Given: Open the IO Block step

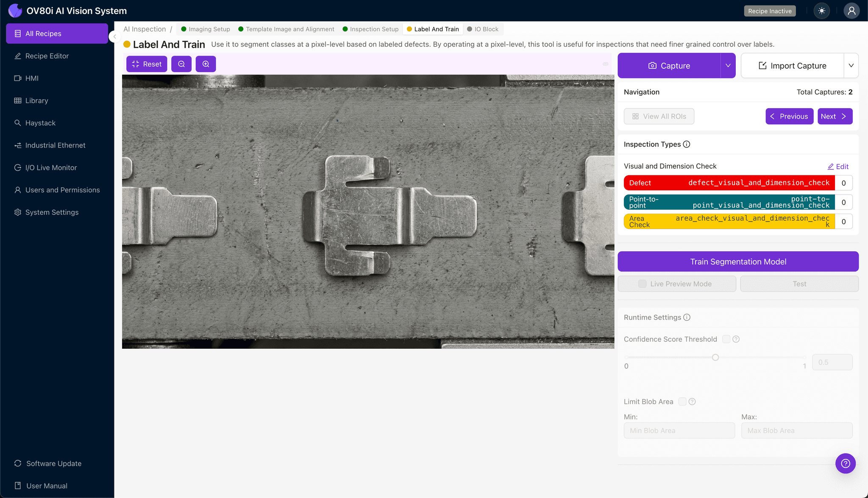Looking at the screenshot, I should tap(487, 29).
